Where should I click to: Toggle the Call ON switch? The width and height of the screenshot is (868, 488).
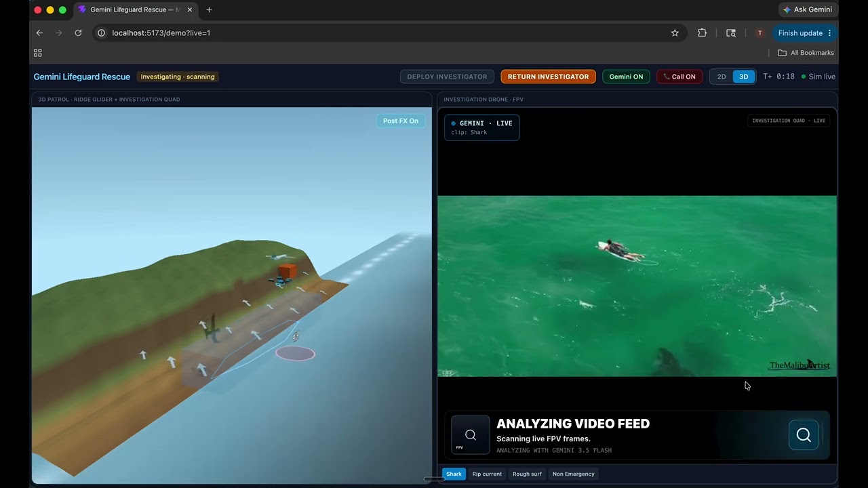click(x=679, y=77)
